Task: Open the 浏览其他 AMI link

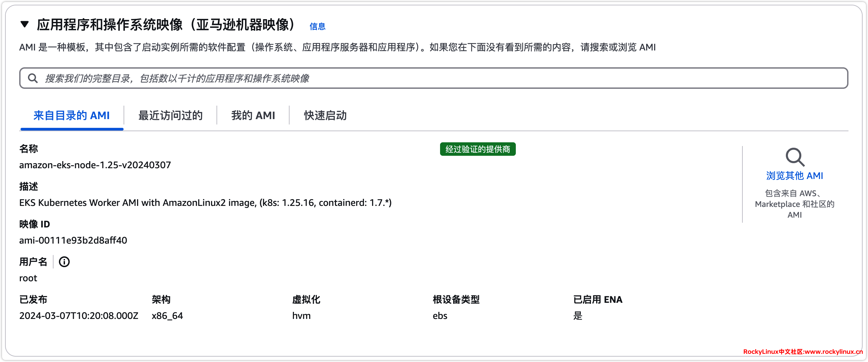Action: (794, 175)
